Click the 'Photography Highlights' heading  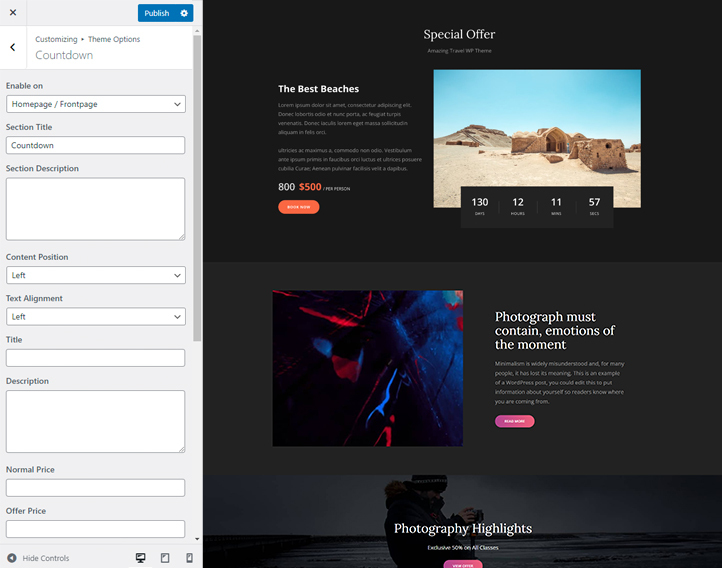463,528
